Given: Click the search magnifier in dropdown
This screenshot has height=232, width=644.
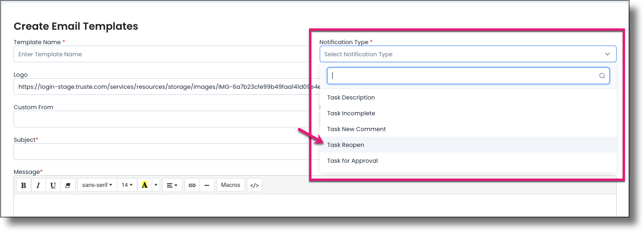Looking at the screenshot, I should [602, 76].
